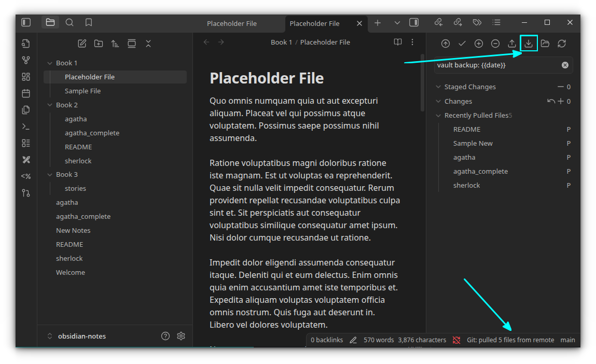Click the unstage all minus icon
The height and width of the screenshot is (364, 596).
(x=495, y=44)
